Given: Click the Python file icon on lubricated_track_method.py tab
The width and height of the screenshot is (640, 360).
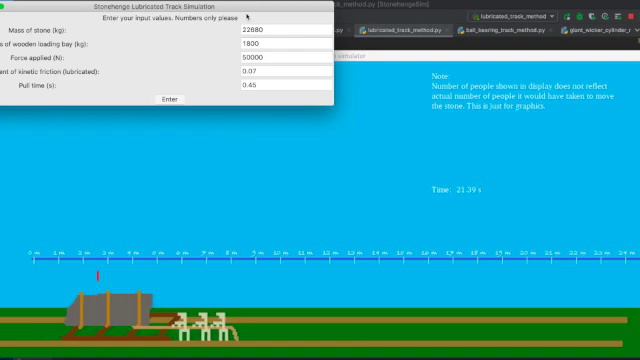Looking at the screenshot, I should (362, 31).
